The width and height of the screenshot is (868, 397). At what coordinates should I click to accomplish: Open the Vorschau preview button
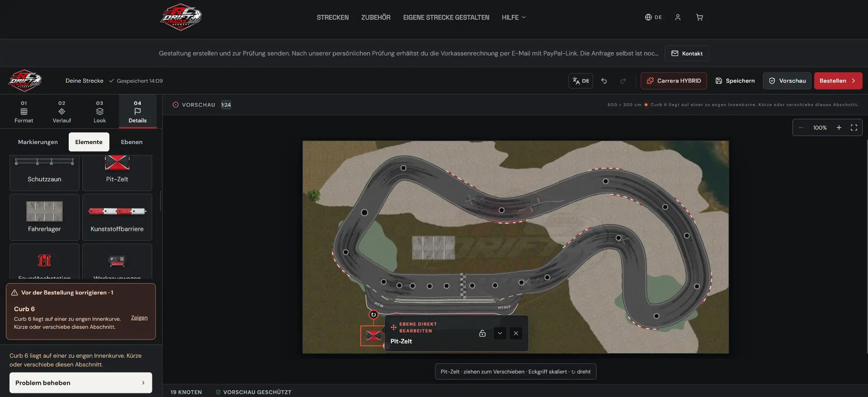coord(787,81)
